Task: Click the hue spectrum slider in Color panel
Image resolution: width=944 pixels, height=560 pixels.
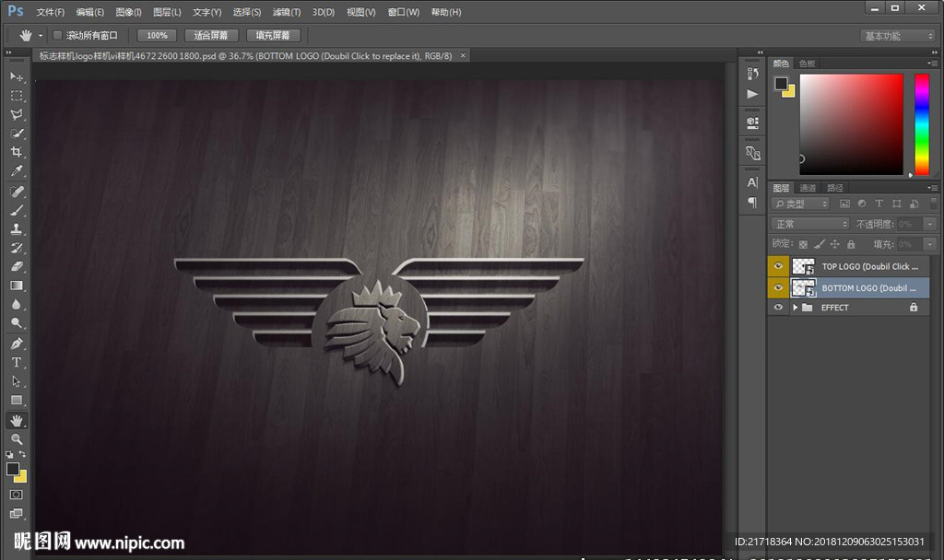Action: pos(922,124)
